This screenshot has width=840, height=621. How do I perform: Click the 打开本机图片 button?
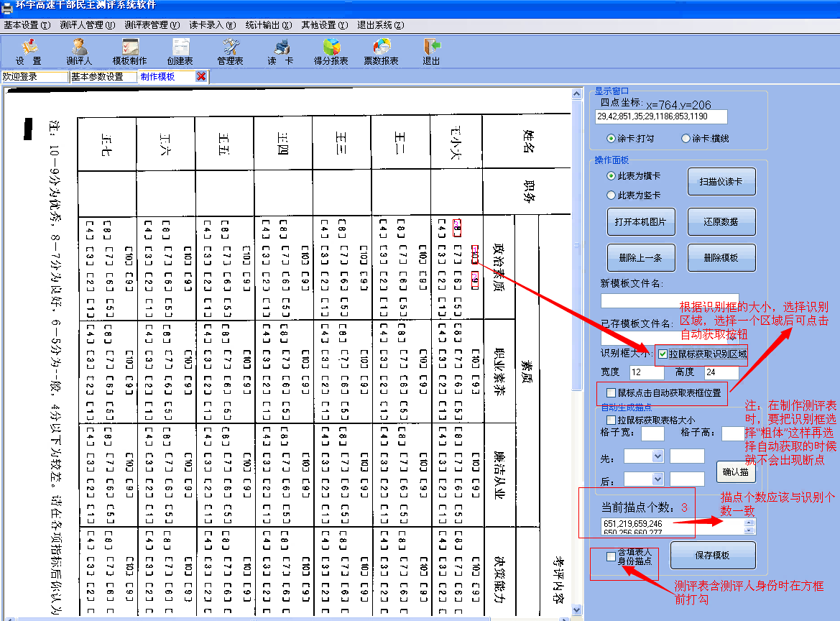coord(641,222)
